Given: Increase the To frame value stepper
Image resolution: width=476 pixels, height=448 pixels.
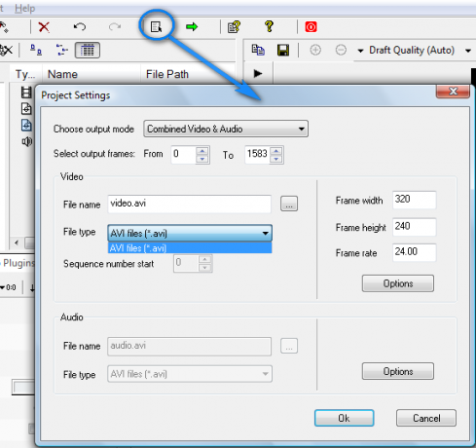Looking at the screenshot, I should click(x=276, y=151).
